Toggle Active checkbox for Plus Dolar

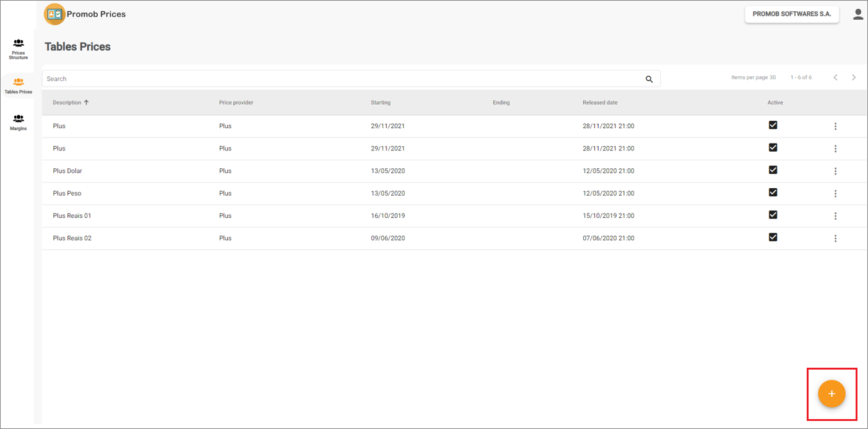tap(773, 170)
